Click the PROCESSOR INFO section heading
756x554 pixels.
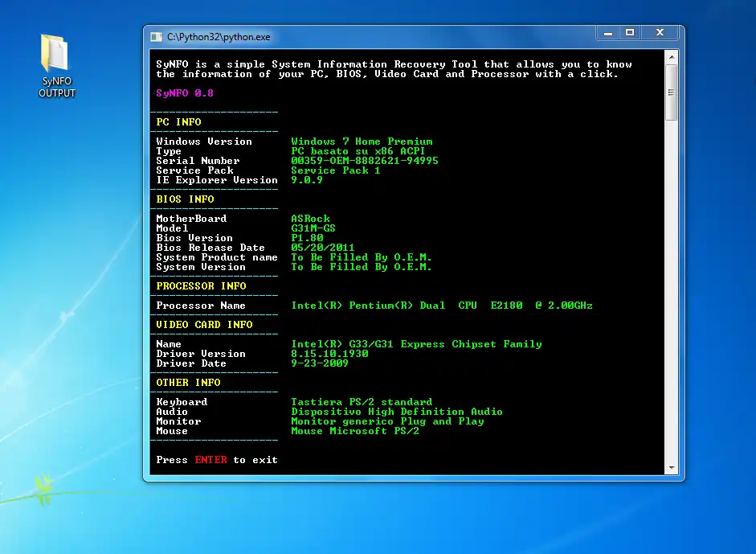[x=201, y=286]
